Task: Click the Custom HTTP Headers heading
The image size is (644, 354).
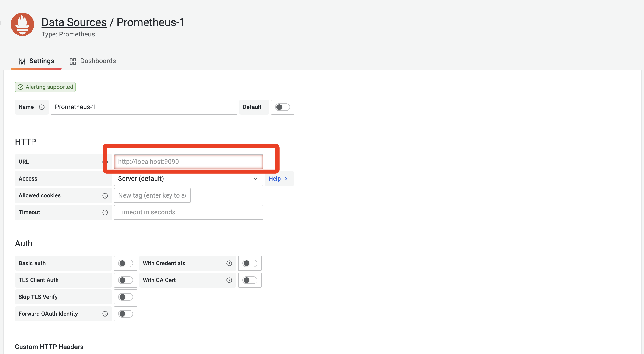Action: pos(49,347)
